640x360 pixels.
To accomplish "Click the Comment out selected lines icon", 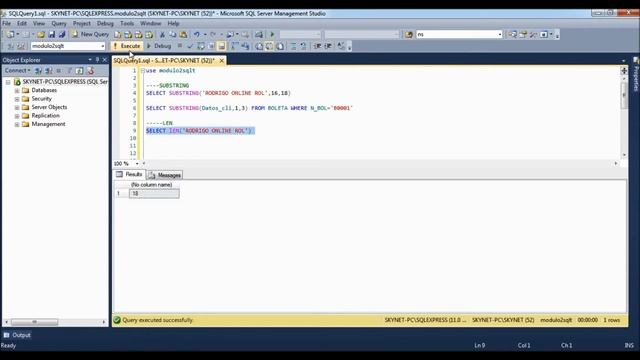I will (x=293, y=46).
